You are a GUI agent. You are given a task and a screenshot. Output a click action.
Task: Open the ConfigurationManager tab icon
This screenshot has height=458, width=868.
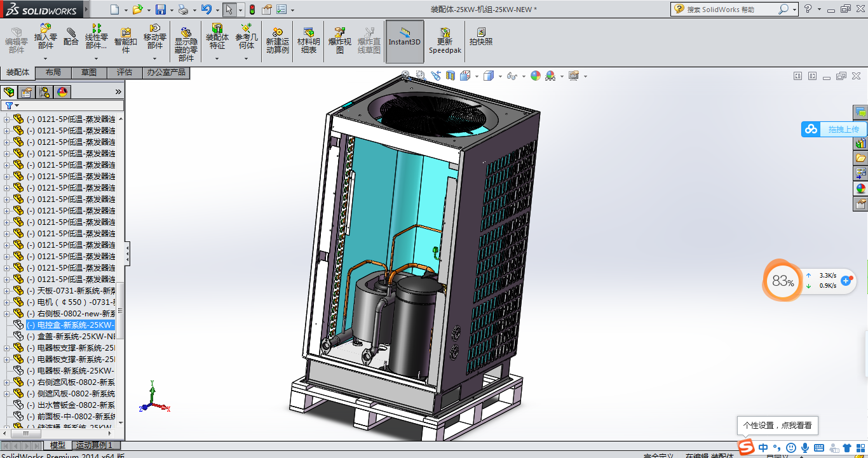pos(44,92)
